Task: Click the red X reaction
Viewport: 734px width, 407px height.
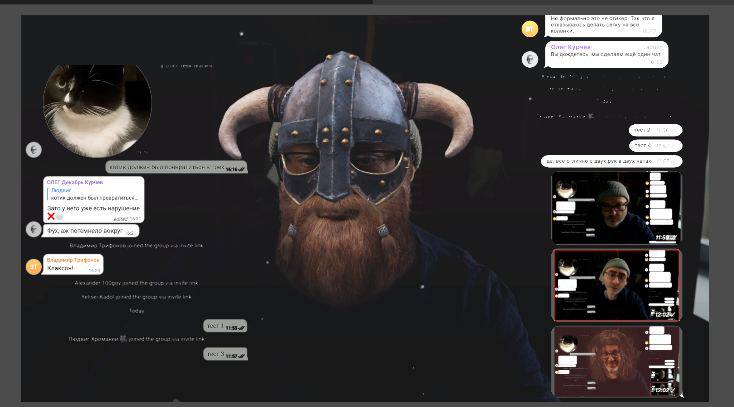Action: click(51, 216)
